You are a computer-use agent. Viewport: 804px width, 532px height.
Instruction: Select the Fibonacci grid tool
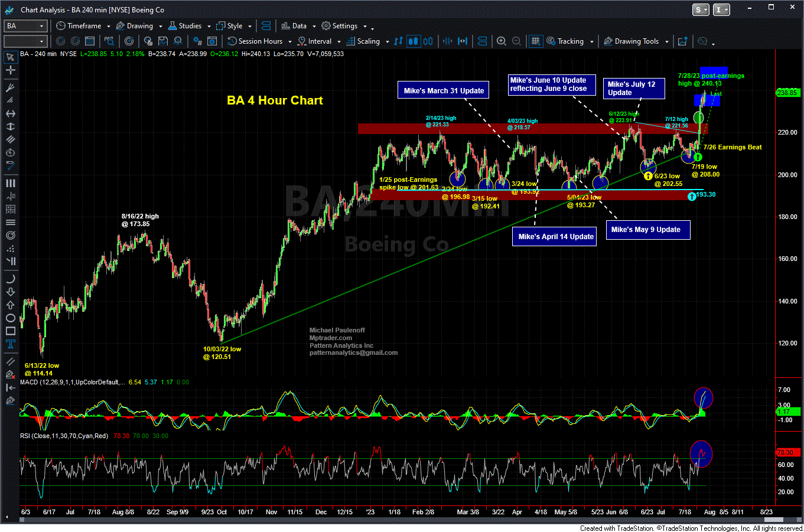10,209
